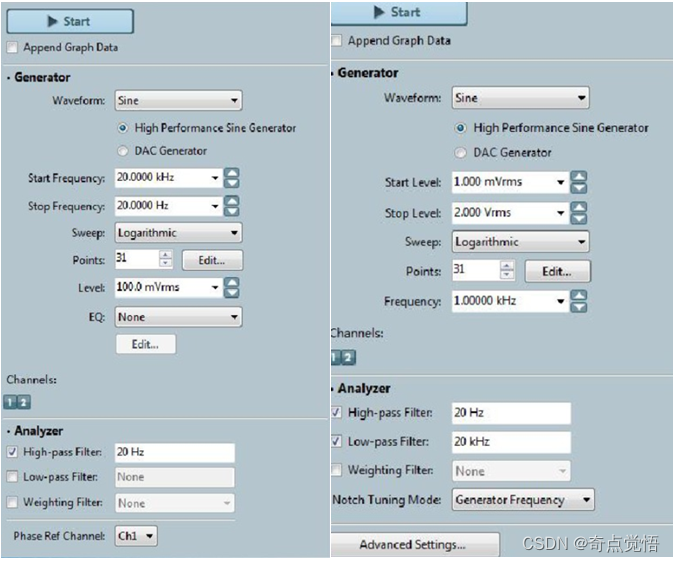Image resolution: width=675 pixels, height=562 pixels.
Task: Decrement left panel Points spinner down
Action: click(166, 264)
